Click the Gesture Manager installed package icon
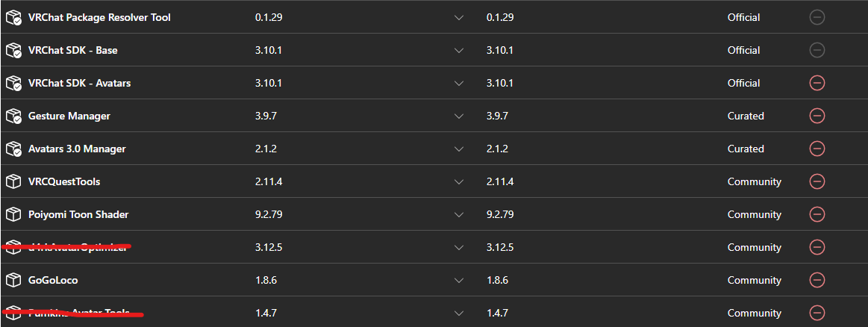 click(13, 116)
